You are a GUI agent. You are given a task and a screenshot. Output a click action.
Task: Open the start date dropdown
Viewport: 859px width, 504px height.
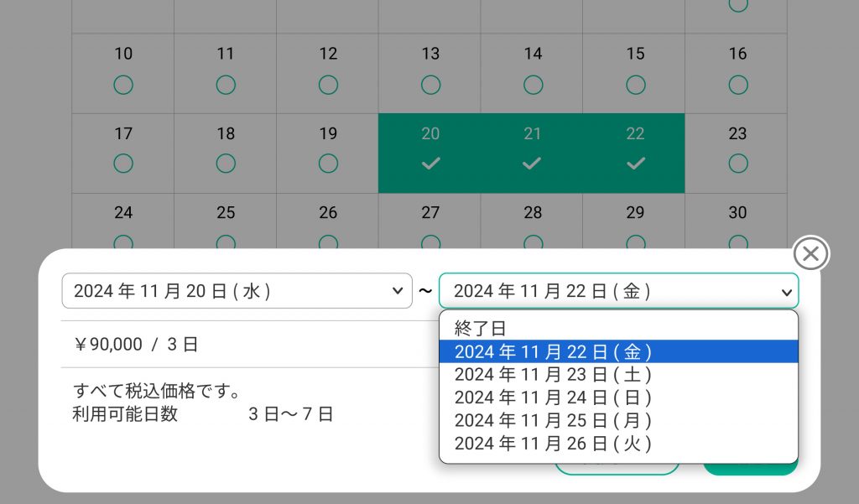pos(237,291)
